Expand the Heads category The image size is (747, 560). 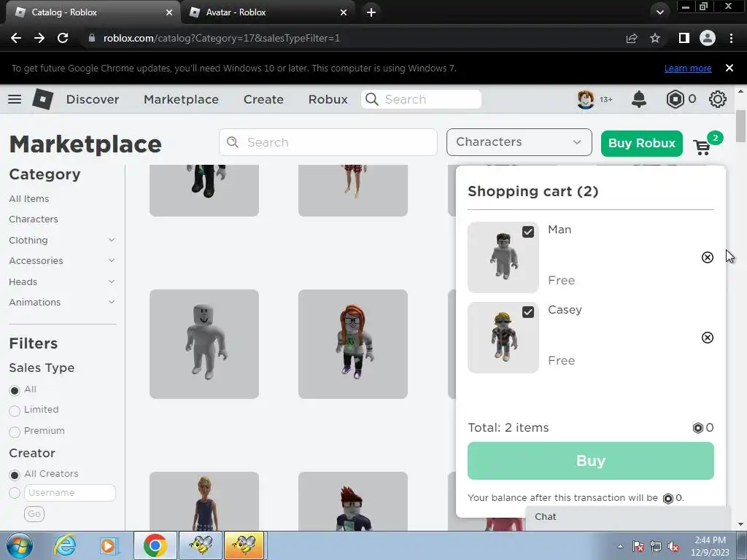[x=112, y=281]
